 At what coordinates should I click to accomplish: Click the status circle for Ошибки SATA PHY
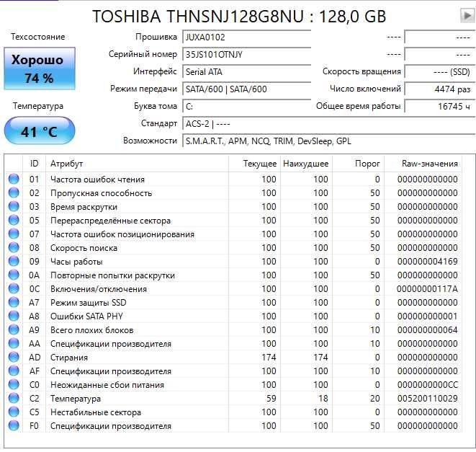[14, 316]
